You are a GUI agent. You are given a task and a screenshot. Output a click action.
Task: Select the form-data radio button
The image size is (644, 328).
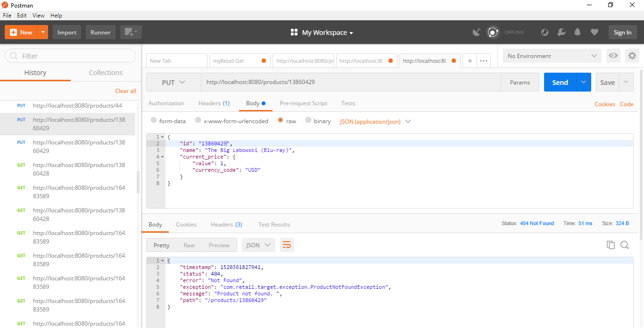point(154,120)
